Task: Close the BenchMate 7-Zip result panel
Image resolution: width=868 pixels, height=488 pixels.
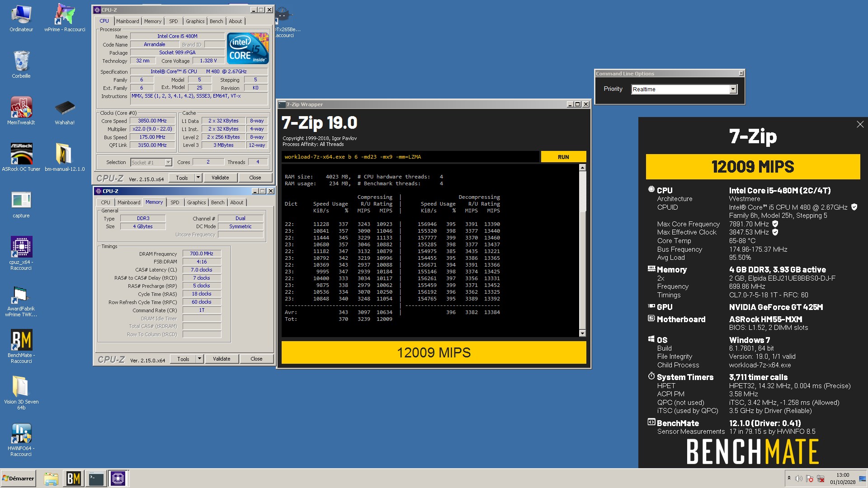Action: coord(860,124)
